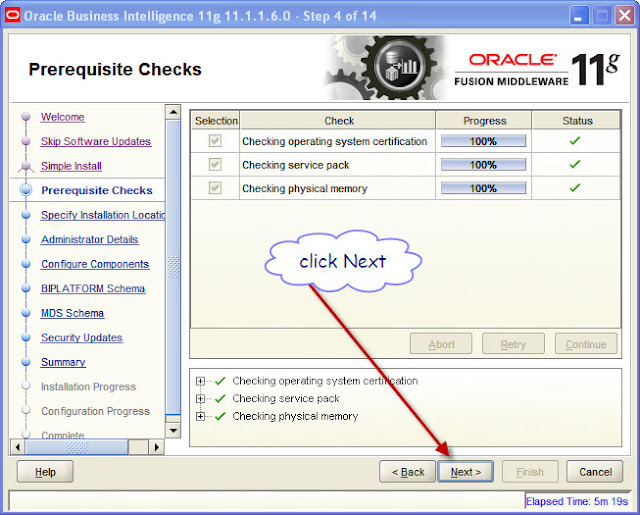Close the installer window
This screenshot has height=515, width=640.
(624, 16)
